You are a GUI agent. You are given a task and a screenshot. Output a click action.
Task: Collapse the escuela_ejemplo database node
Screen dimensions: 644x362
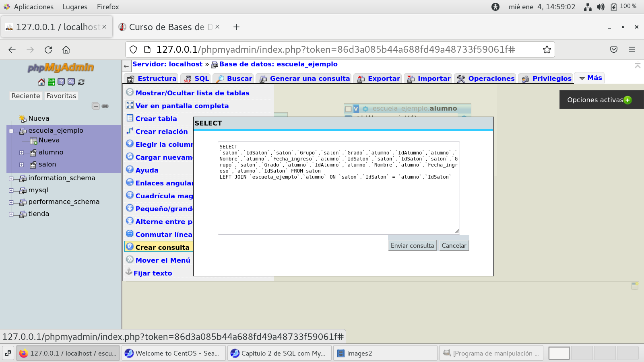(11, 131)
